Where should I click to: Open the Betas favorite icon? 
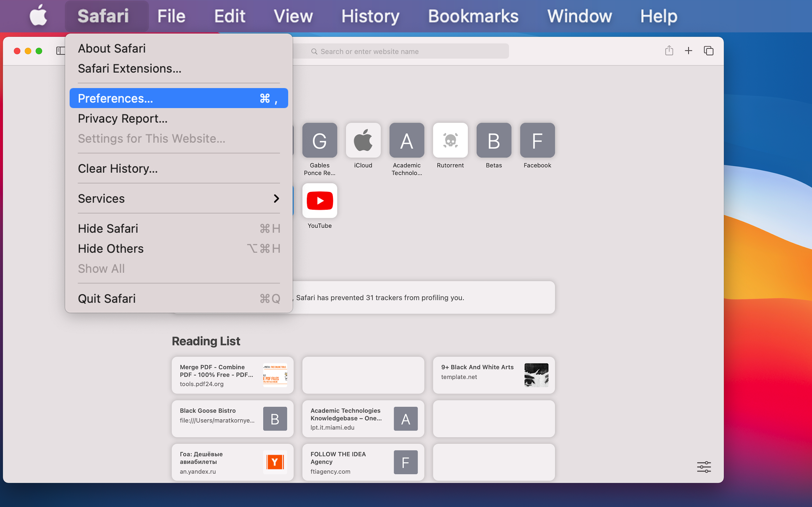[494, 140]
